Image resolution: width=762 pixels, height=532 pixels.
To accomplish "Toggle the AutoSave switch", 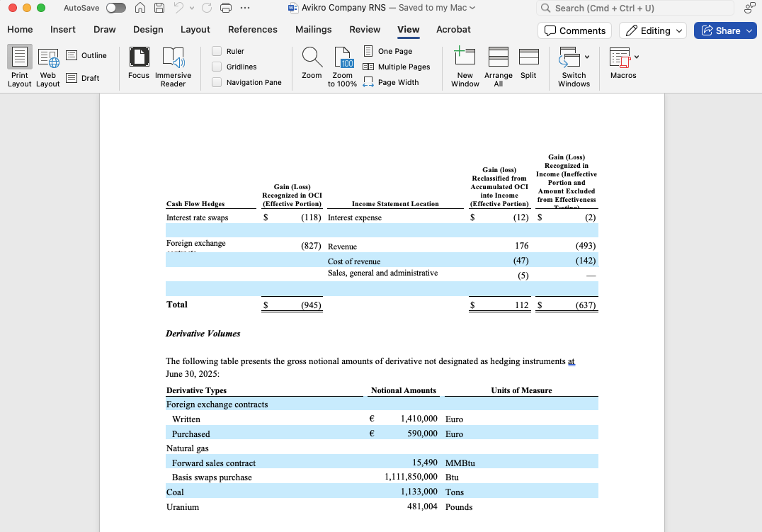I will (x=115, y=8).
